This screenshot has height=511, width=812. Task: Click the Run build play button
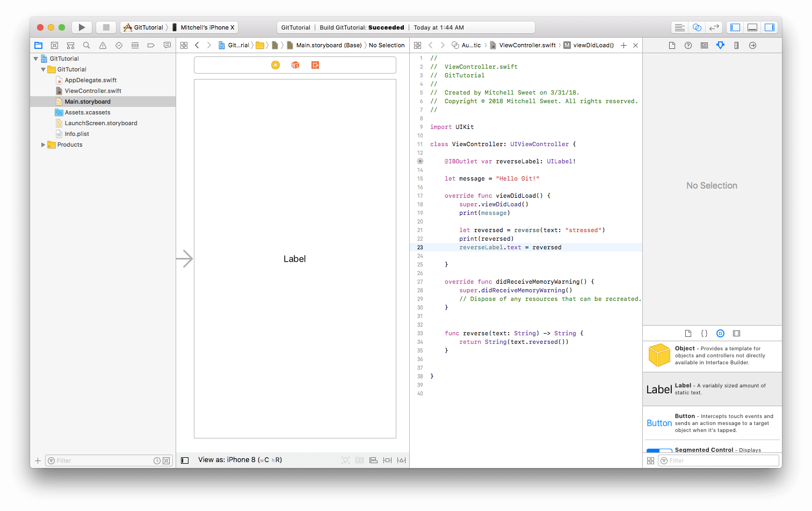[82, 27]
